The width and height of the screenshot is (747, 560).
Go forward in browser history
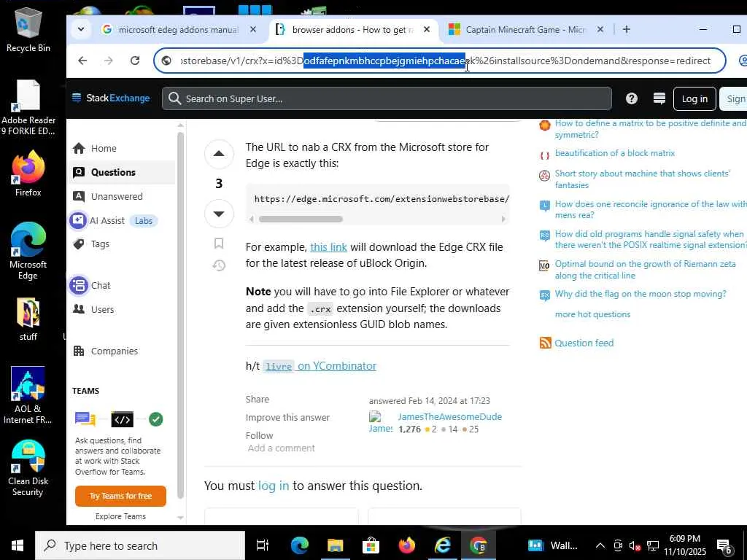(109, 61)
